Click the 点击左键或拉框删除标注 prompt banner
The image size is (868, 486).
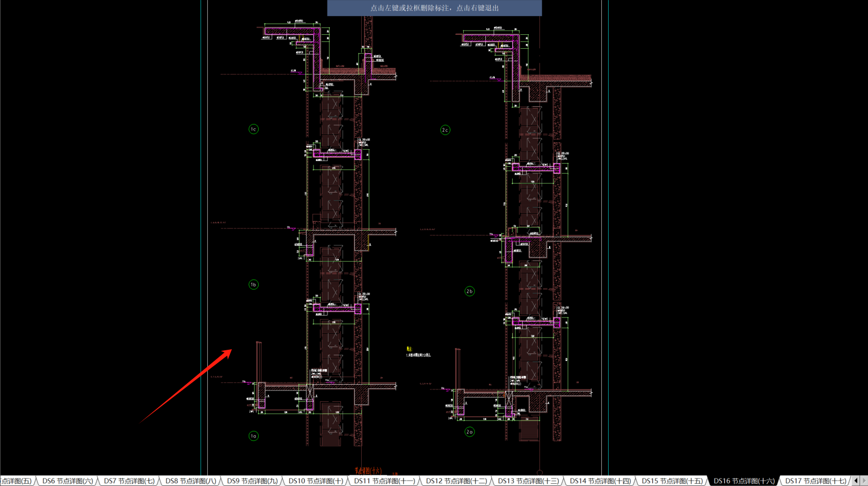pyautogui.click(x=434, y=8)
